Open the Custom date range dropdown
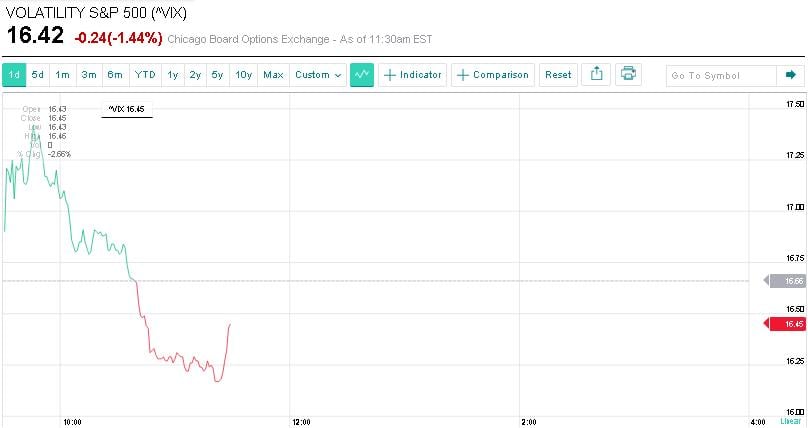808x428 pixels. click(x=319, y=75)
